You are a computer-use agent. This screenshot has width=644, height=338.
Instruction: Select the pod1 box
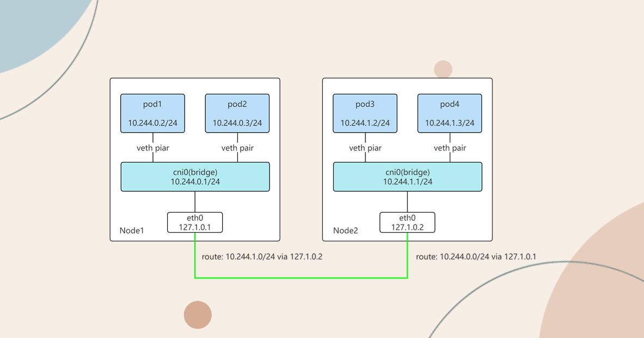[x=152, y=113]
